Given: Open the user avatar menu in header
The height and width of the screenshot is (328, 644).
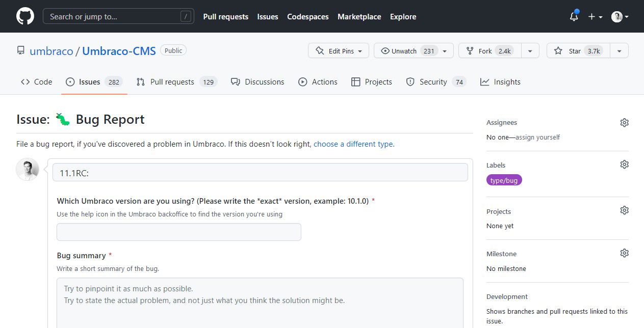Looking at the screenshot, I should click(620, 17).
